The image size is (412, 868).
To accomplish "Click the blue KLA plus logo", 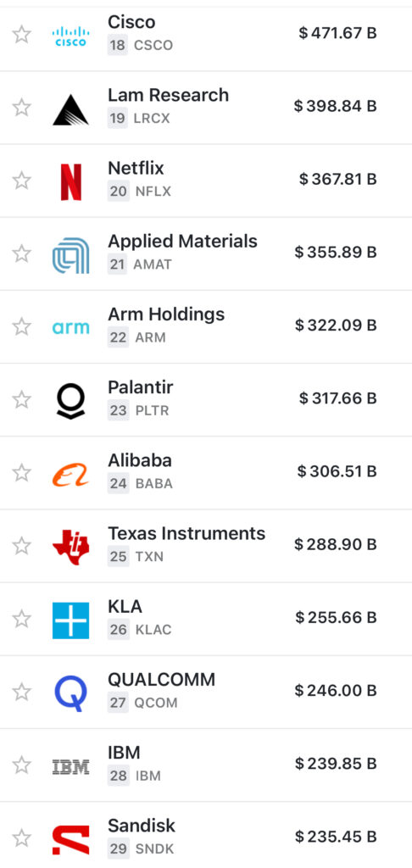I will pyautogui.click(x=70, y=620).
